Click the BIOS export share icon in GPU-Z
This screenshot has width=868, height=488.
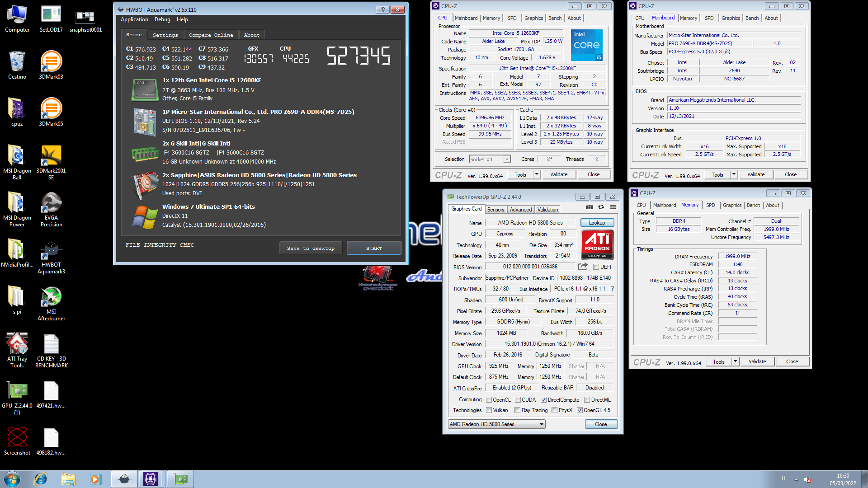tap(583, 267)
